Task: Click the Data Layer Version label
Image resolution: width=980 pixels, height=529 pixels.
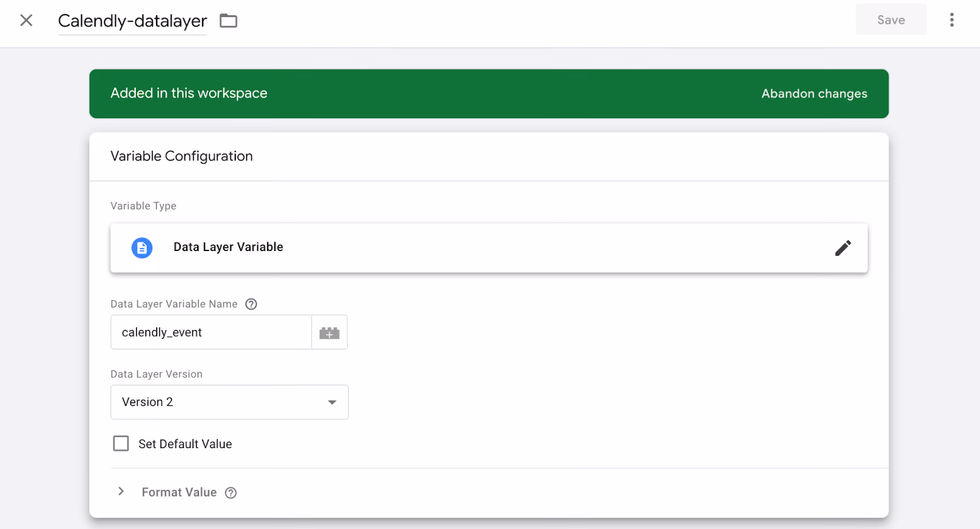Action: 156,374
